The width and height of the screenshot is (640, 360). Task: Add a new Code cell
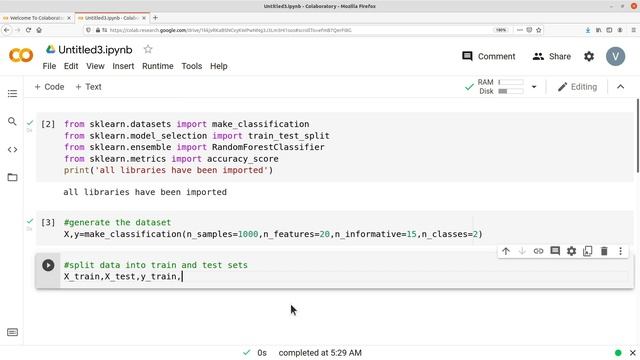(49, 87)
